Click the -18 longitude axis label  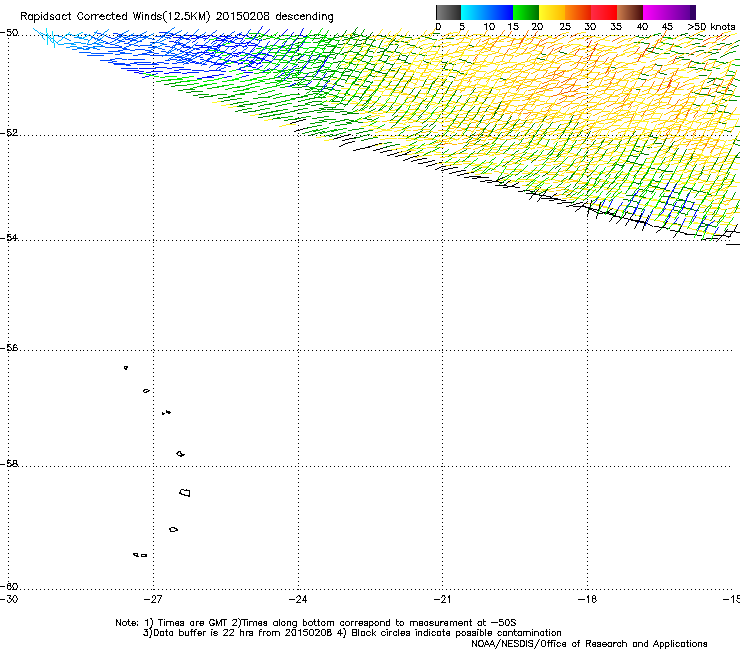click(587, 599)
